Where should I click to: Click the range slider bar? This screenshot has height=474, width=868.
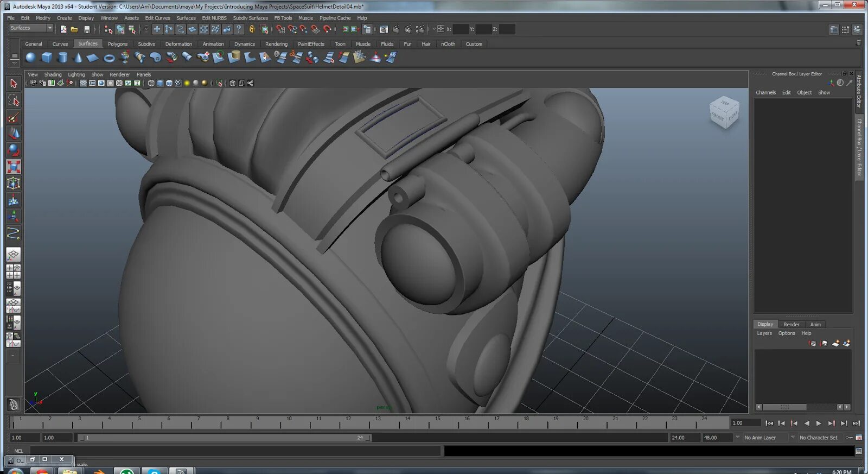pyautogui.click(x=224, y=438)
